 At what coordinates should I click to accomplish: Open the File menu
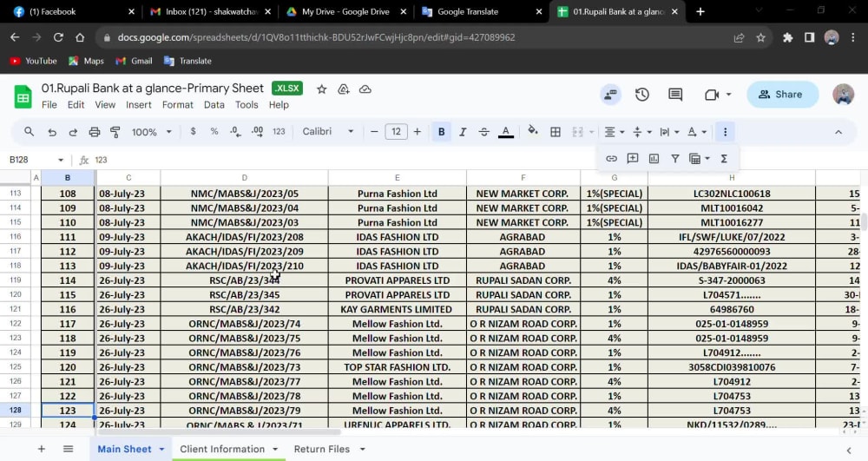coord(49,105)
